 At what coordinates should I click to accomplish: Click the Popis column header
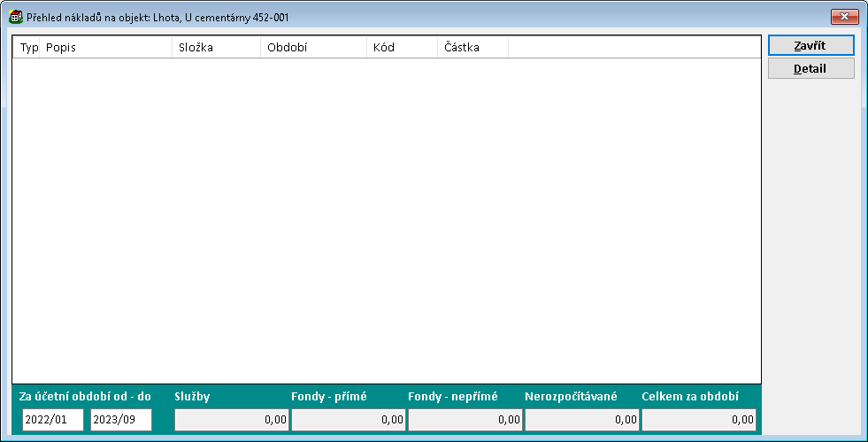tap(106, 47)
